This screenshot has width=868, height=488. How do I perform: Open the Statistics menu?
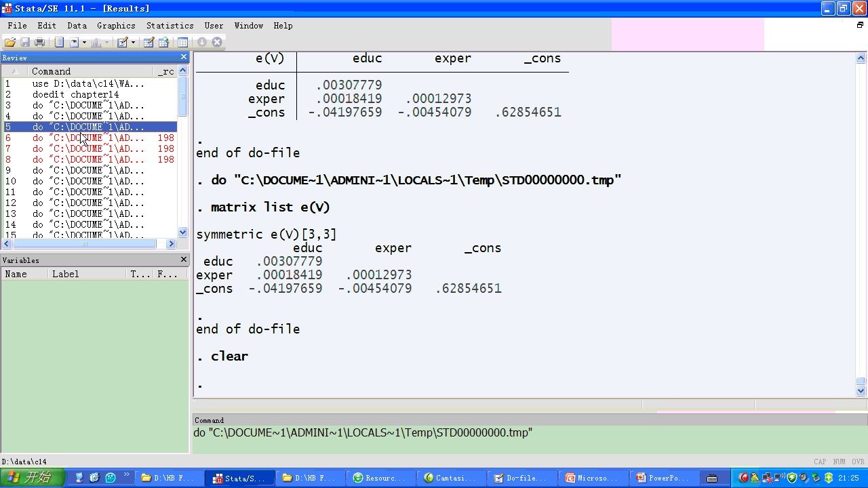(170, 25)
